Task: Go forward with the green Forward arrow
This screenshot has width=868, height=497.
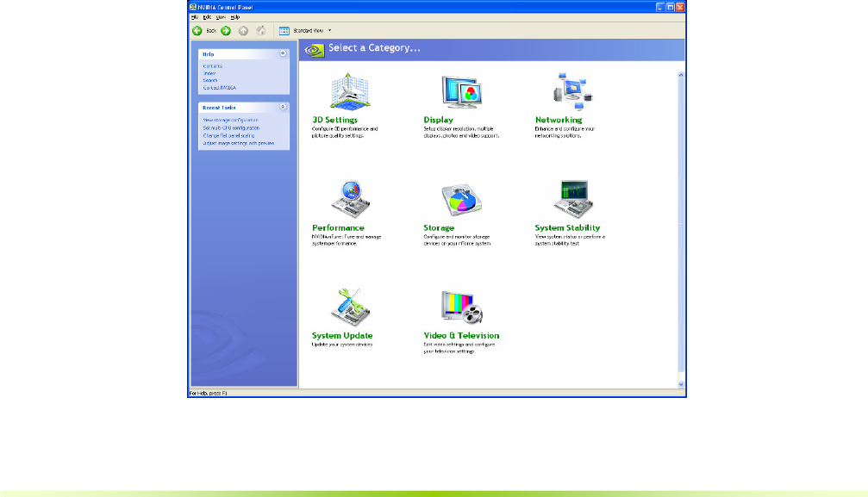Action: [226, 31]
